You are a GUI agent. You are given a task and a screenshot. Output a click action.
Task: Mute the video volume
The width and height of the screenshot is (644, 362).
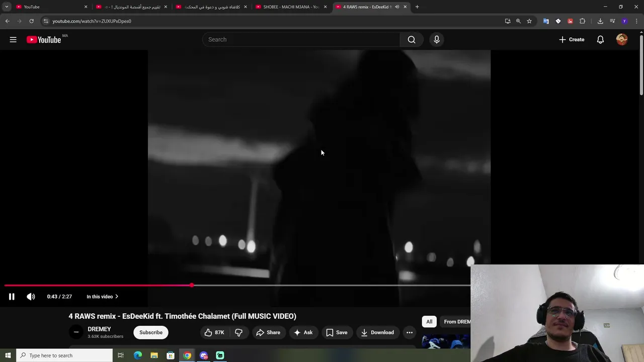click(x=31, y=297)
